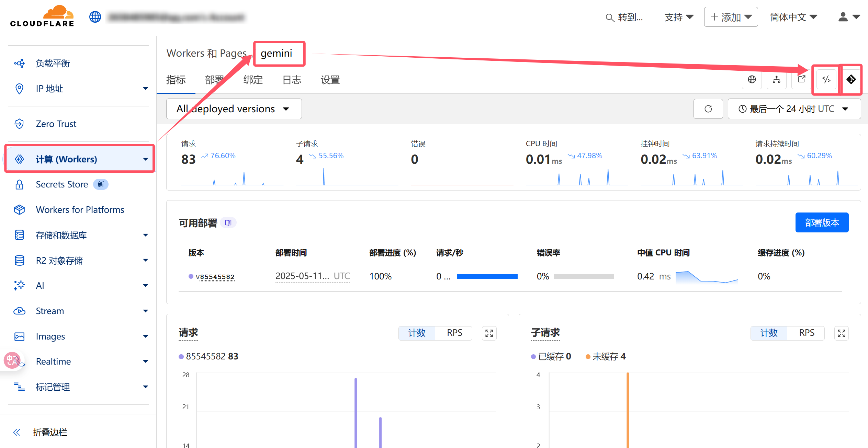
Task: Collapse sidebar with double chevron icon
Action: coord(16,432)
